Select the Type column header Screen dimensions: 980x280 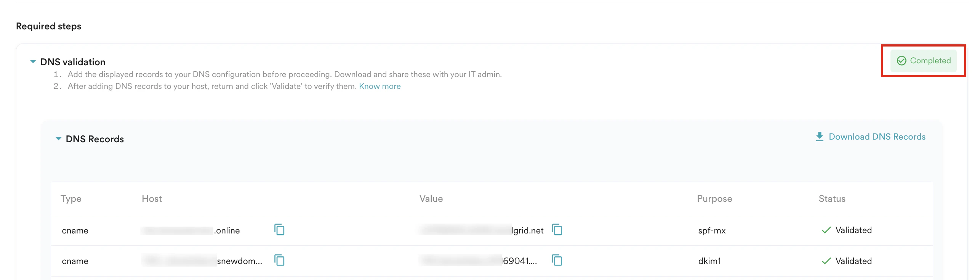[71, 198]
